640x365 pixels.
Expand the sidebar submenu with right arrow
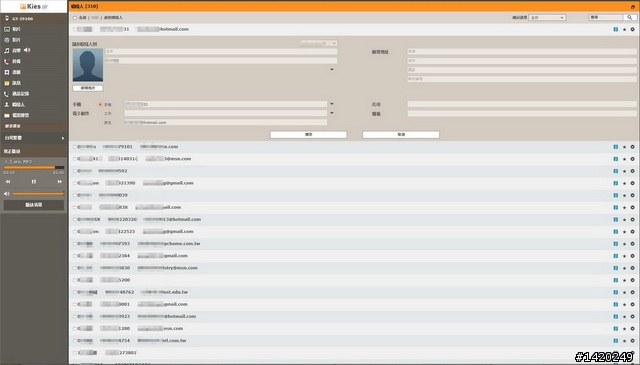click(62, 138)
